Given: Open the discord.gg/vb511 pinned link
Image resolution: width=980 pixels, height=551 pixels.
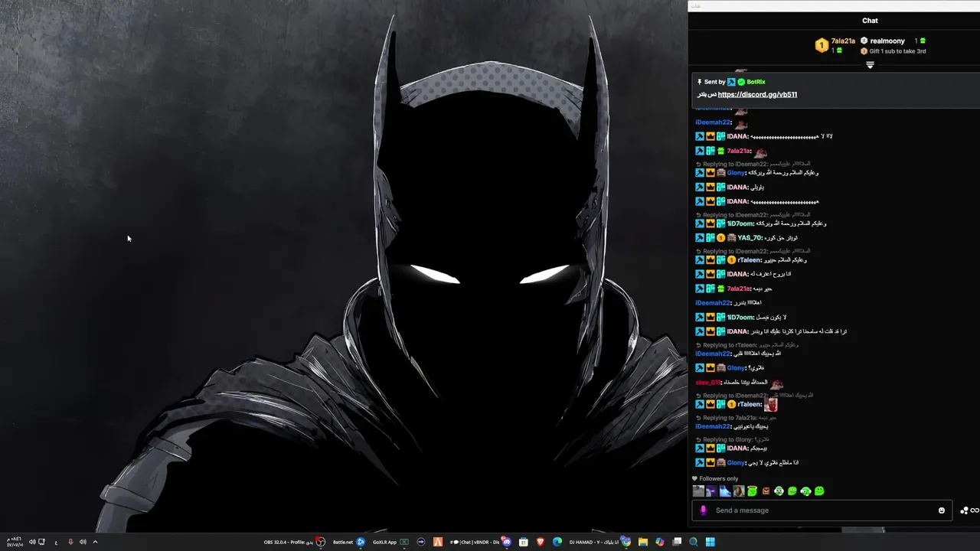Looking at the screenshot, I should (x=757, y=95).
